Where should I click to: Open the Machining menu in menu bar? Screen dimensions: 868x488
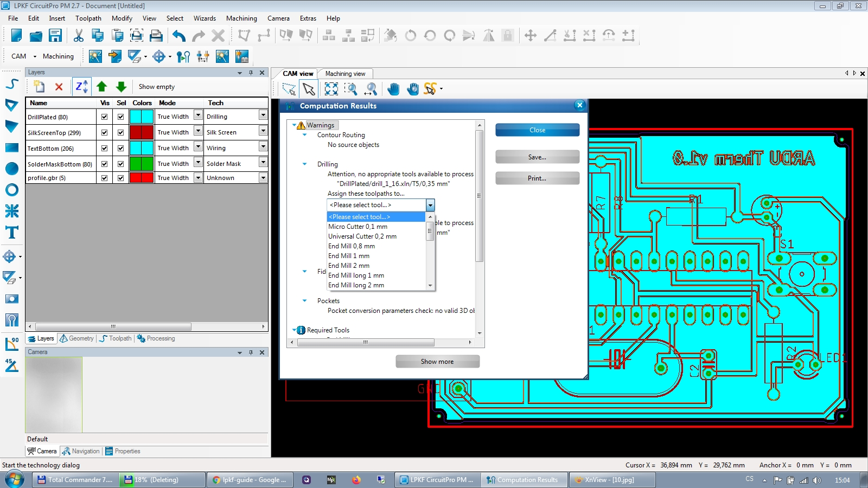pyautogui.click(x=241, y=18)
